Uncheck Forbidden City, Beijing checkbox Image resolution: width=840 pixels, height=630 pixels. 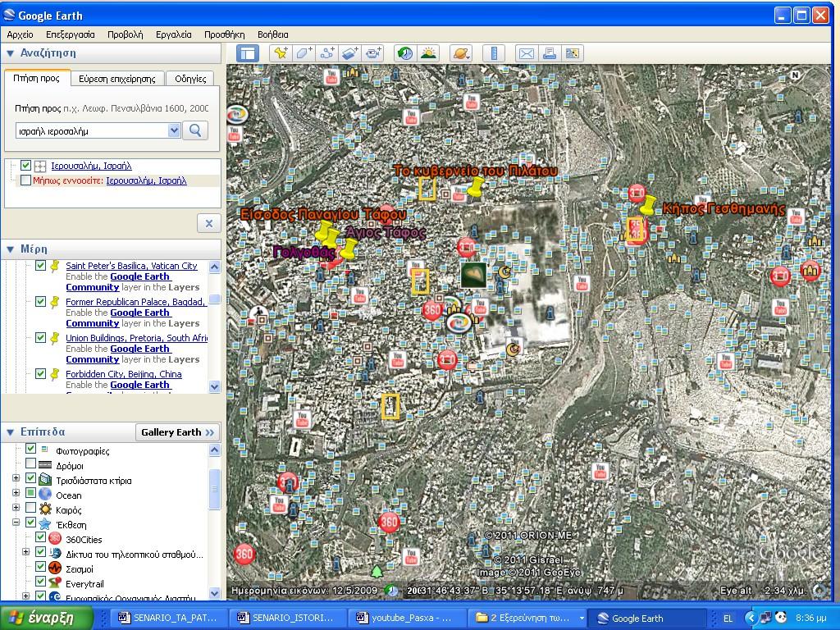[x=40, y=373]
